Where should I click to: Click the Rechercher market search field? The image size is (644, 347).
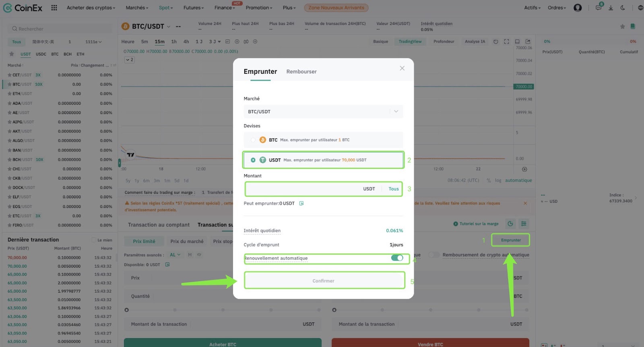(x=60, y=29)
